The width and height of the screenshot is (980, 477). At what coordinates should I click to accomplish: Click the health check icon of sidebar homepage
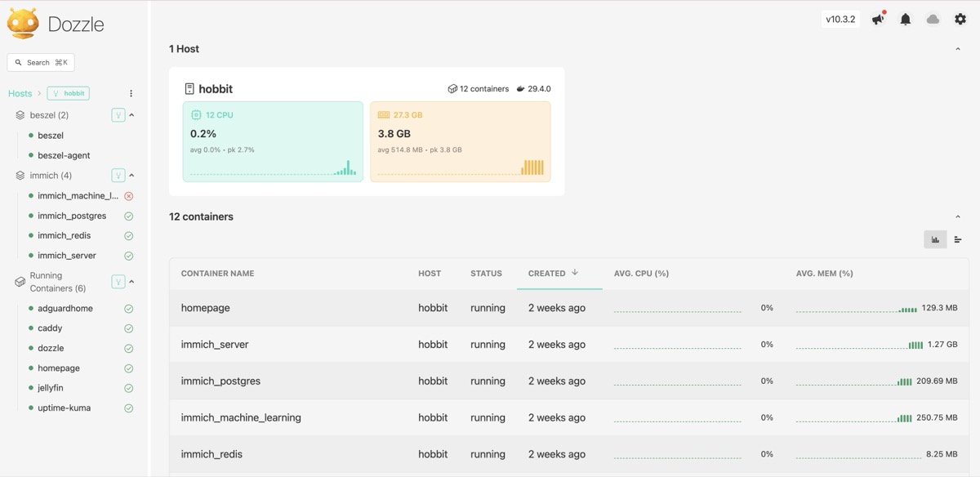pyautogui.click(x=128, y=368)
